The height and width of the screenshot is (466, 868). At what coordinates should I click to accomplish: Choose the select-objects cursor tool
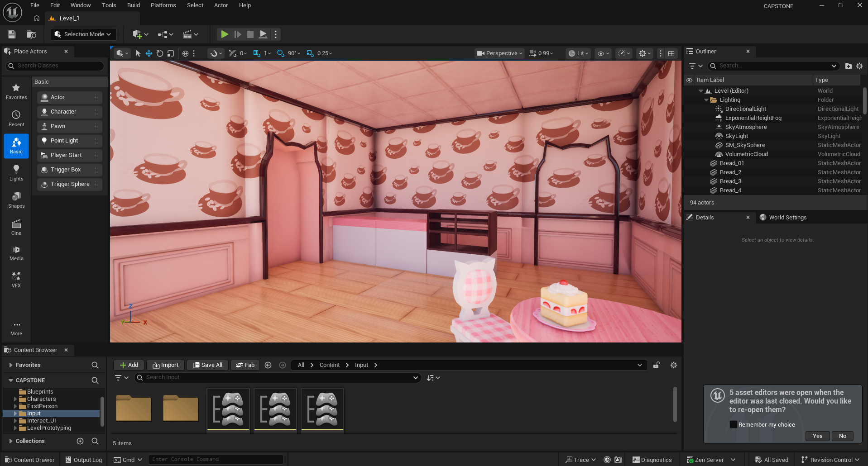click(x=138, y=53)
